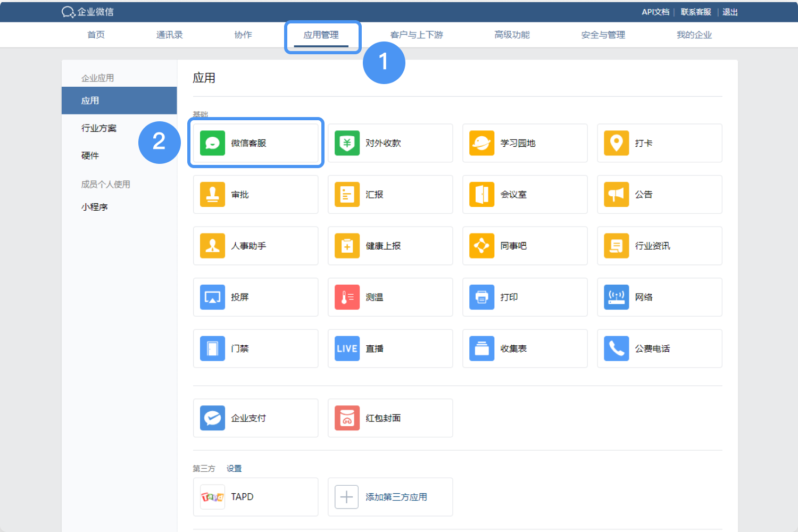The height and width of the screenshot is (532, 798).
Task: Click the TAPD app name
Action: [x=242, y=497]
